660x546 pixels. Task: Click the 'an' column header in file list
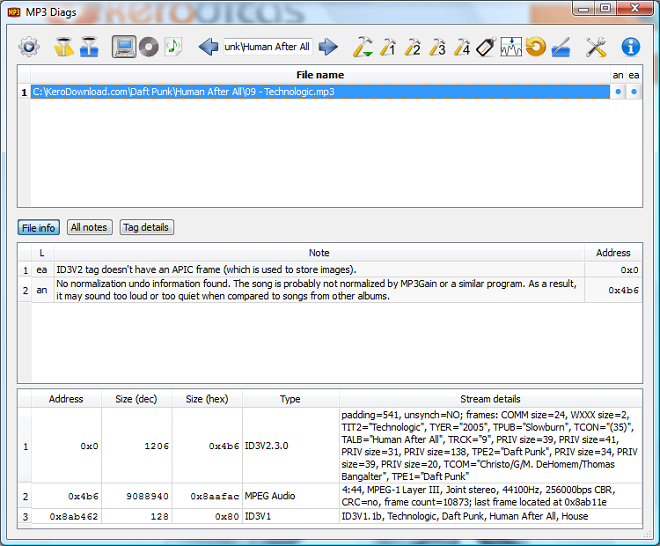618,75
